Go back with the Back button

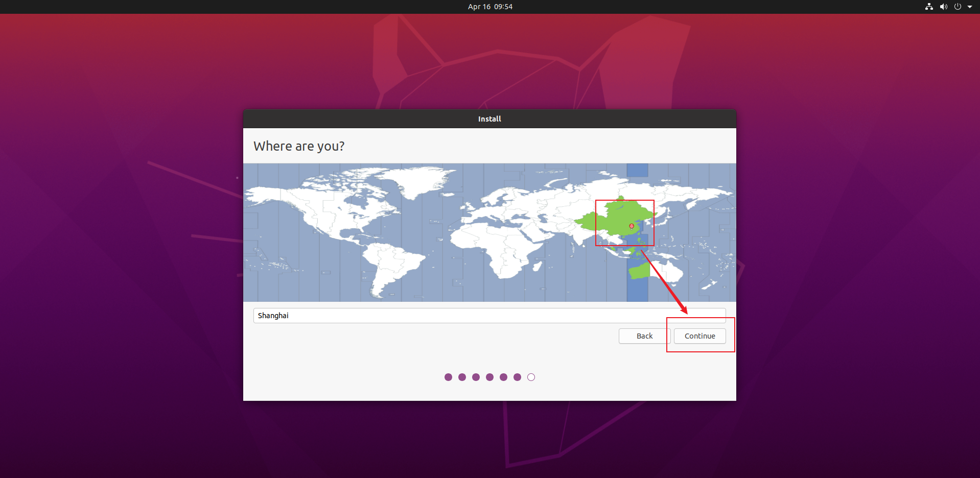point(644,336)
